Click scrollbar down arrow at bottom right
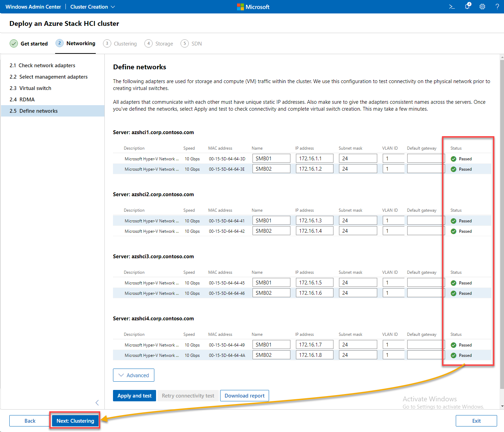This screenshot has width=504, height=432. pos(502,406)
